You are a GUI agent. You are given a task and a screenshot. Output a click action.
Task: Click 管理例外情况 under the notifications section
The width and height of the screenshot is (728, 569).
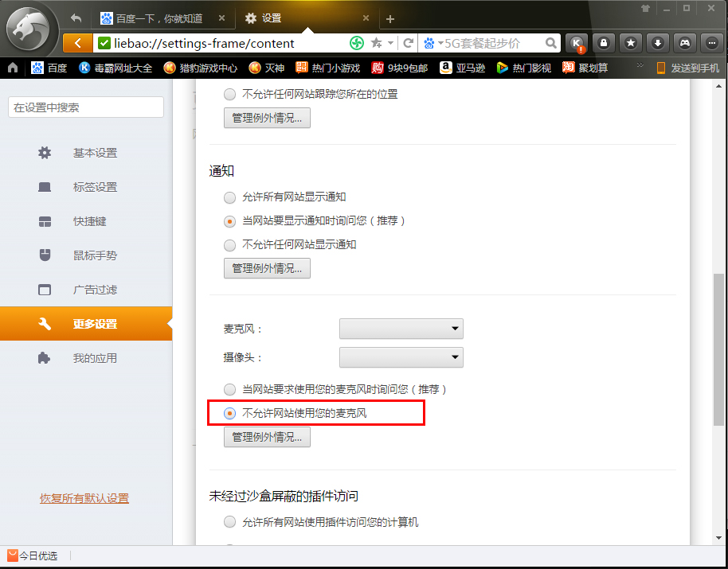267,268
